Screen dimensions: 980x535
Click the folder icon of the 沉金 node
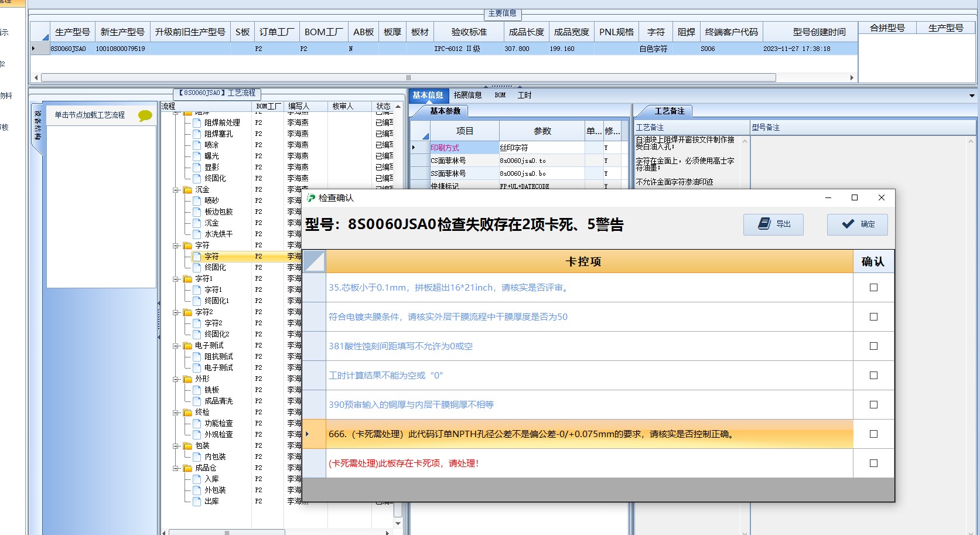(187, 190)
